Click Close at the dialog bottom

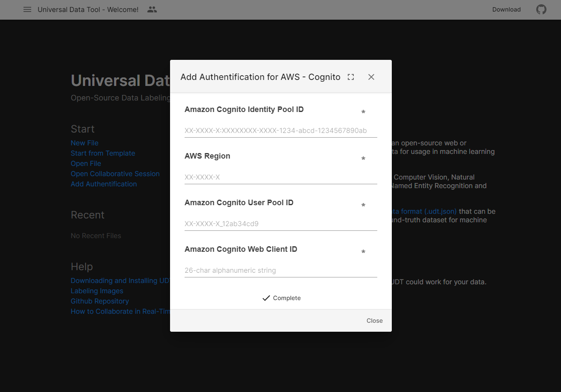point(374,321)
